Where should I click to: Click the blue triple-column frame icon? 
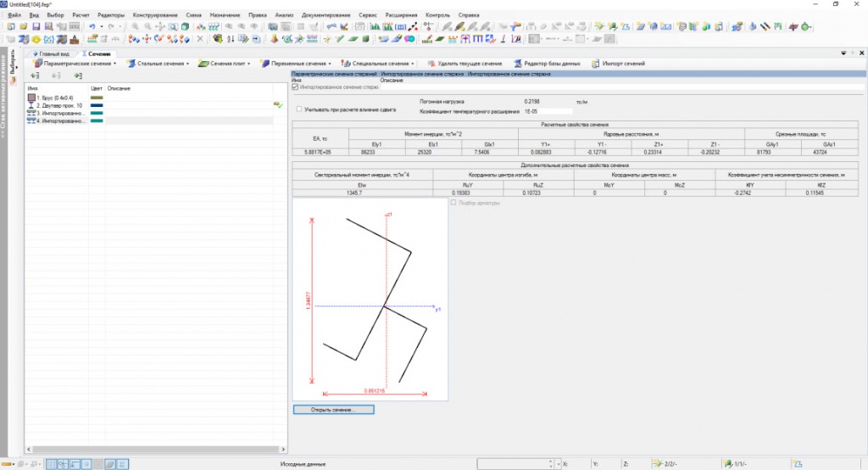(478, 39)
